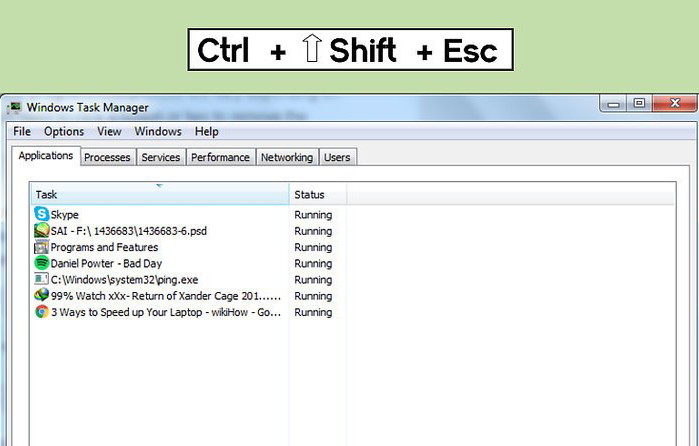Click the Chrome icon in task list
The width and height of the screenshot is (699, 446).
41,311
